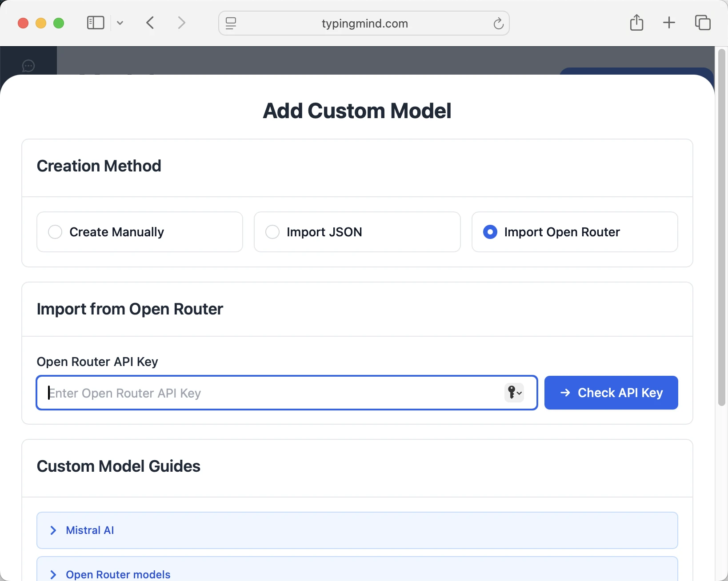This screenshot has width=728, height=581.
Task: Toggle the Safari sidebar
Action: click(95, 23)
